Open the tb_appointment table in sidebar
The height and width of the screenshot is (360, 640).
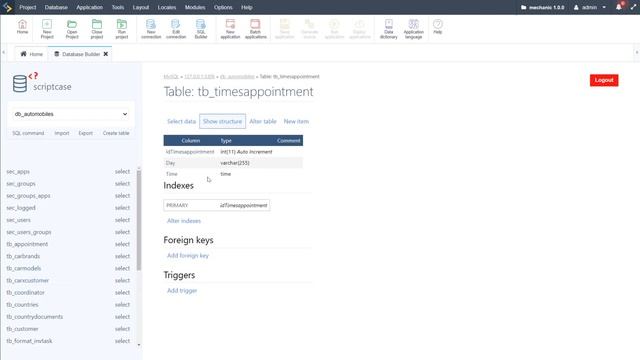pos(27,244)
